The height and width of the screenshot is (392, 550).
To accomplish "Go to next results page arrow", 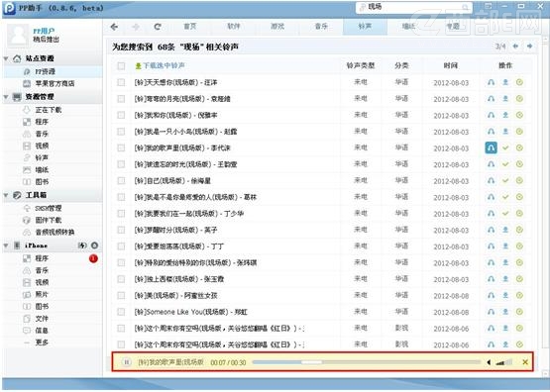I will coord(529,47).
